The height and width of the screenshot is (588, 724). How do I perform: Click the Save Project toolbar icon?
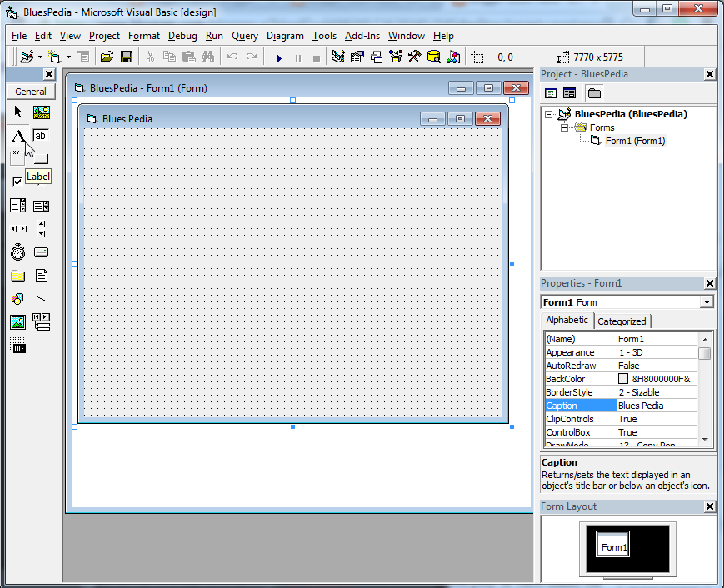coord(127,57)
